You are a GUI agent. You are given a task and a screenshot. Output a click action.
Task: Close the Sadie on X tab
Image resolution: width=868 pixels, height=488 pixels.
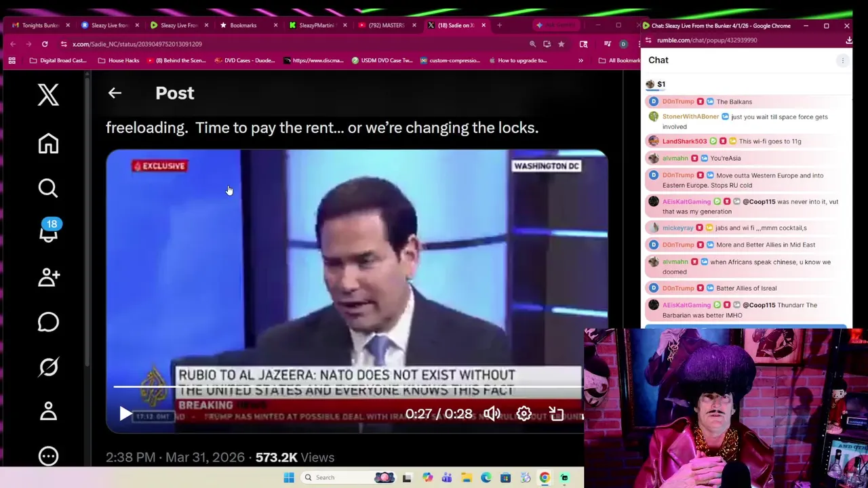tap(483, 25)
